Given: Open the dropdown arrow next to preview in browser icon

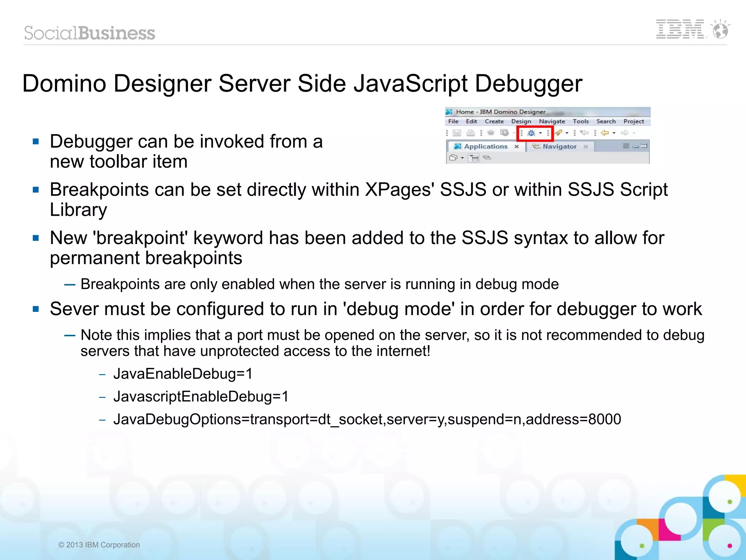Looking at the screenshot, I should [x=514, y=133].
